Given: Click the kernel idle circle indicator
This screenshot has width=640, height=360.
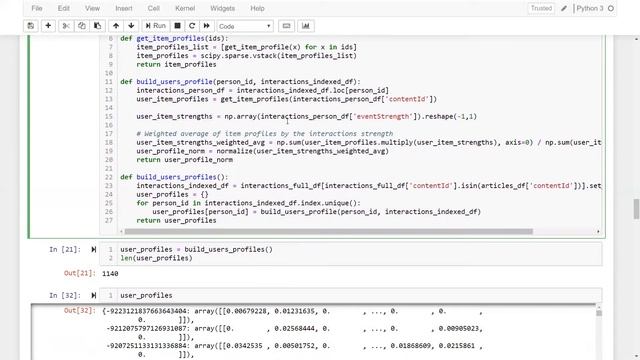Looking at the screenshot, I should click(x=611, y=8).
